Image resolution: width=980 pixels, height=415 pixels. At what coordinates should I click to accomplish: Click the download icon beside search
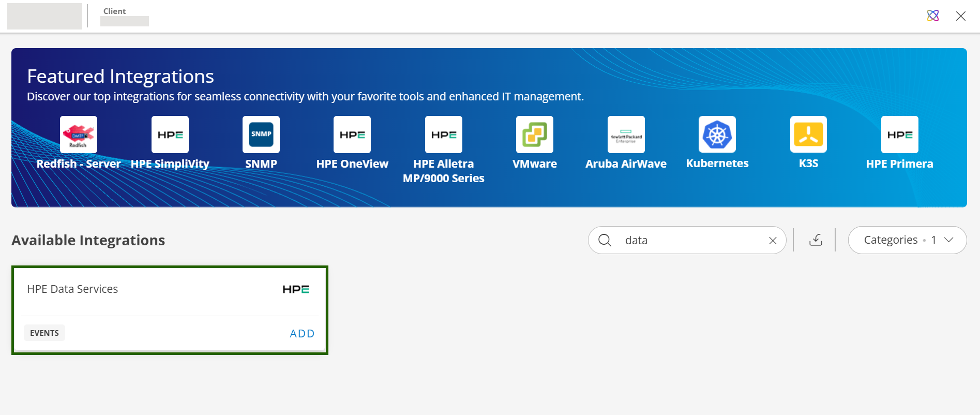pyautogui.click(x=816, y=240)
